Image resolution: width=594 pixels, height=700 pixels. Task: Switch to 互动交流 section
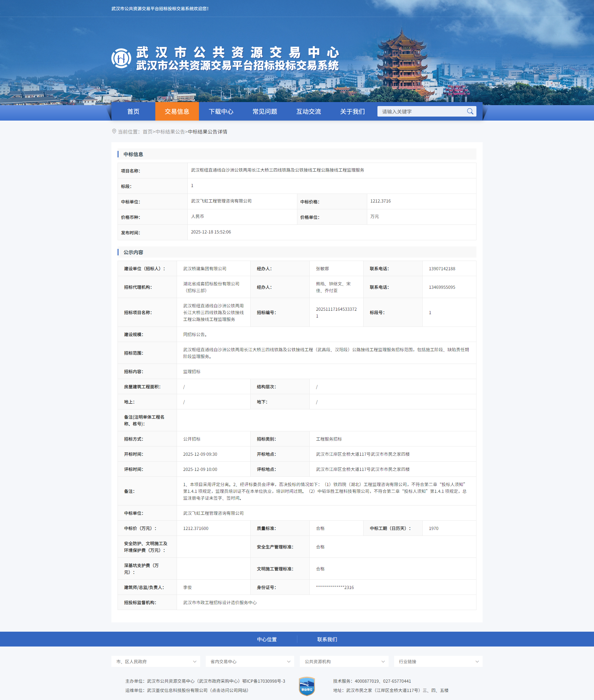coord(308,111)
